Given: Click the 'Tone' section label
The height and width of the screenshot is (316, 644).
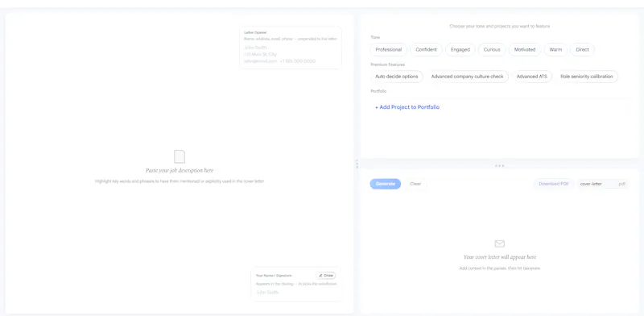Looking at the screenshot, I should click(x=375, y=37).
